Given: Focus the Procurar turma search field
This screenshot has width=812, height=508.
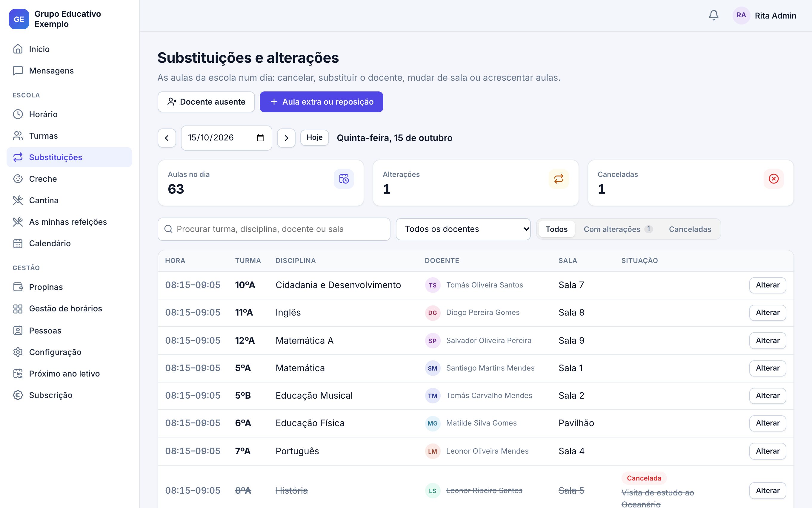Looking at the screenshot, I should click(x=274, y=229).
